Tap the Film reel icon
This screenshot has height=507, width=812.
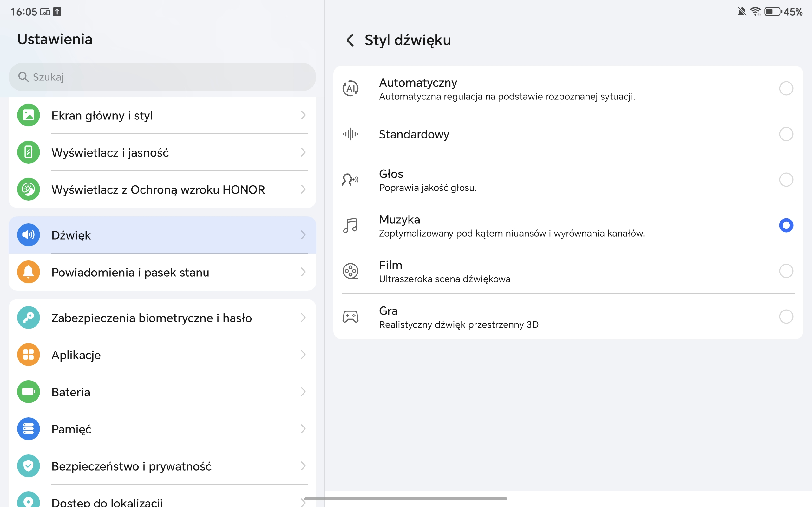coord(350,271)
